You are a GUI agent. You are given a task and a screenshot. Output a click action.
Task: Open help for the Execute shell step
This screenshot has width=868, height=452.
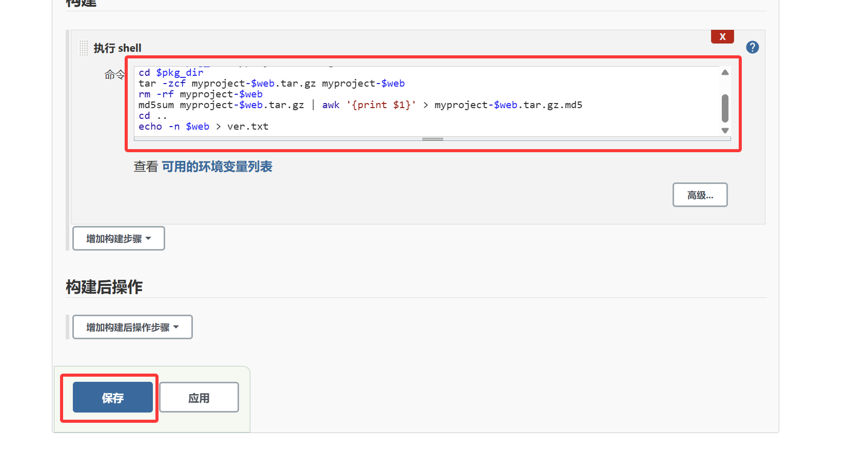[752, 47]
